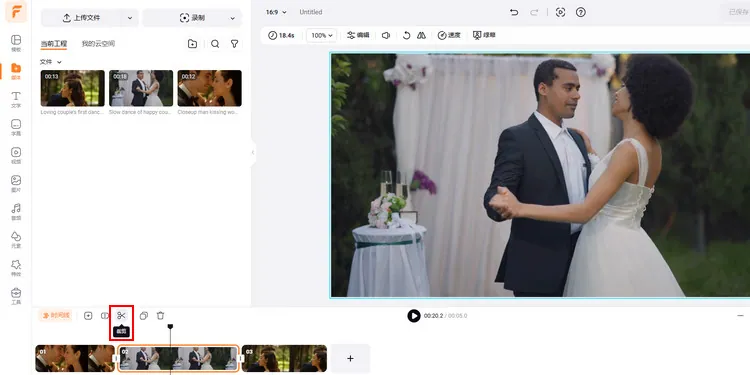Click the Saved status label at top right
750x375 pixels.
[738, 12]
